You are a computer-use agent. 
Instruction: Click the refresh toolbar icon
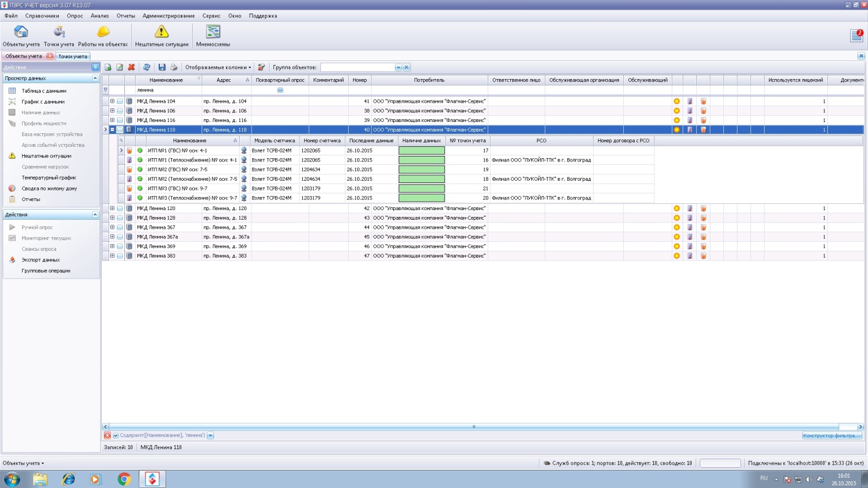tap(146, 67)
